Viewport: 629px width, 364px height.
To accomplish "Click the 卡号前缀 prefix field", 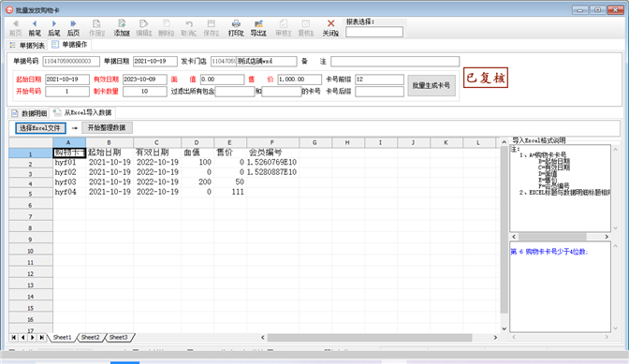I will 379,80.
